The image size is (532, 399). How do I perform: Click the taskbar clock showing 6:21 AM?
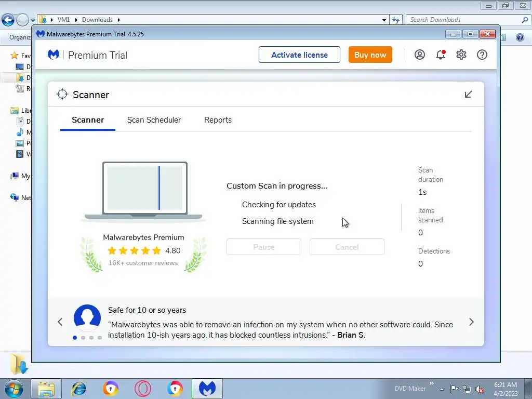click(x=506, y=389)
